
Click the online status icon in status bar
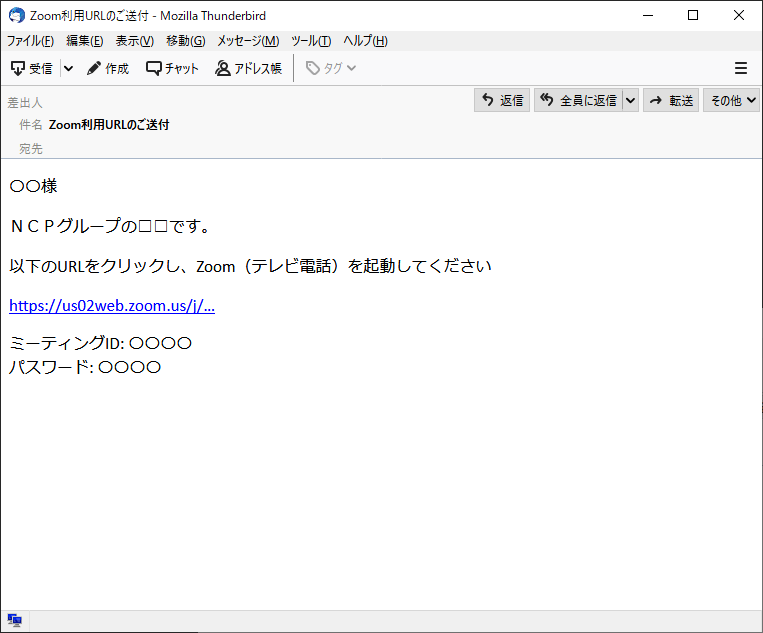[15, 620]
